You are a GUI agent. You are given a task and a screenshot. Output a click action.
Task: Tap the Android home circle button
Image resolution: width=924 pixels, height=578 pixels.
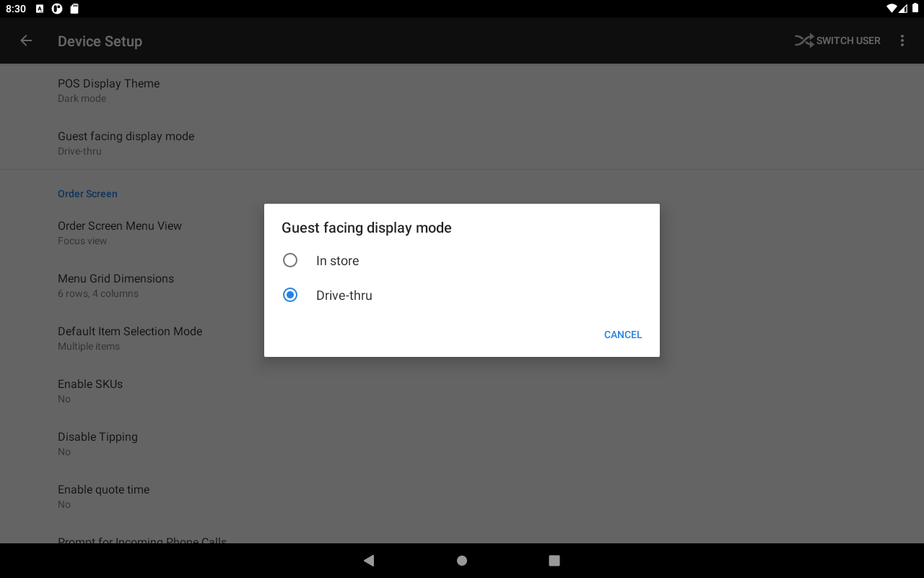pos(461,560)
